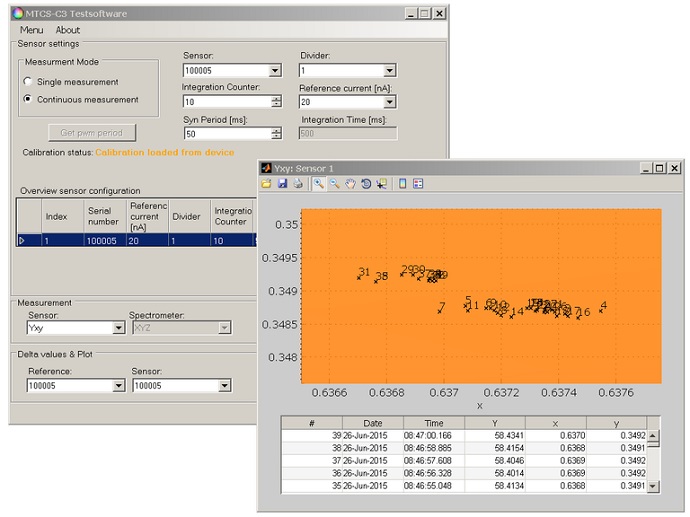
Task: Maximize the Yxy: Sensor 1 window
Action: (660, 168)
